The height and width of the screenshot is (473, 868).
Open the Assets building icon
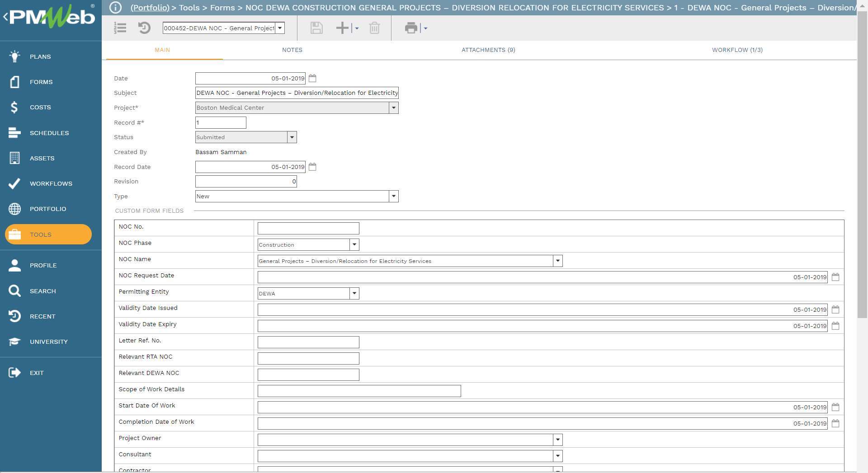14,158
